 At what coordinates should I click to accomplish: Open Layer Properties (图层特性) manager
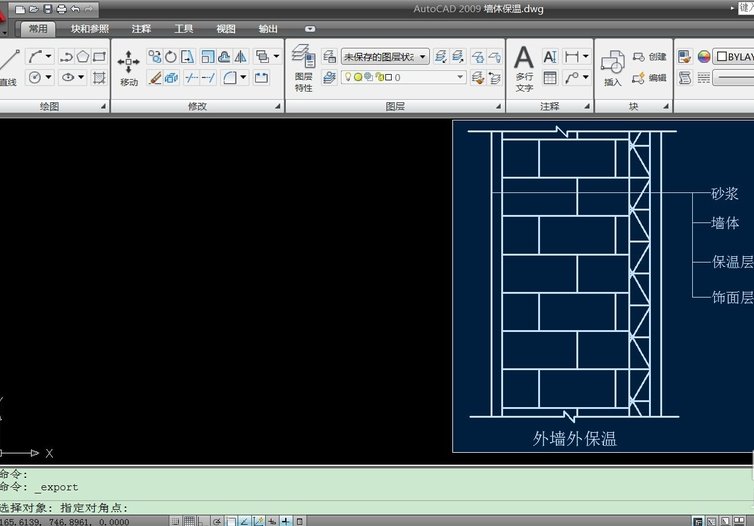(303, 68)
